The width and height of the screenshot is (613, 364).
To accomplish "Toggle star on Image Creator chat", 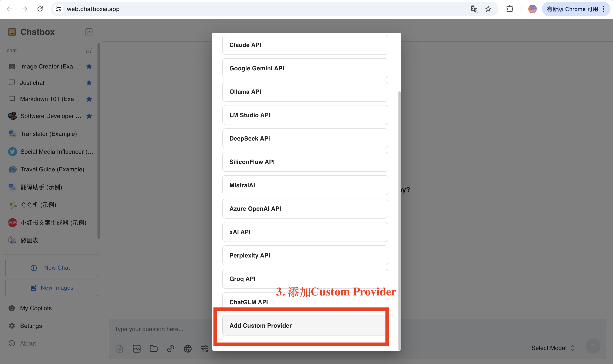I will click(x=89, y=67).
